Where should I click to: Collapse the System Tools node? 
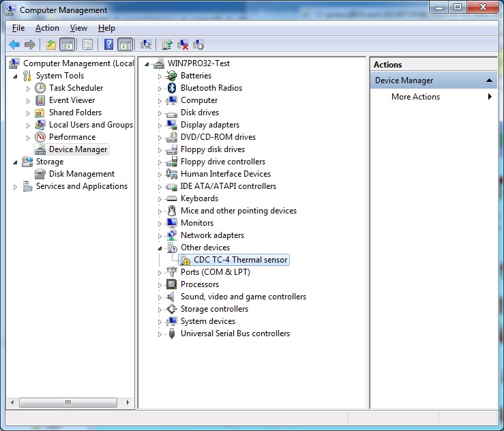pyautogui.click(x=15, y=76)
